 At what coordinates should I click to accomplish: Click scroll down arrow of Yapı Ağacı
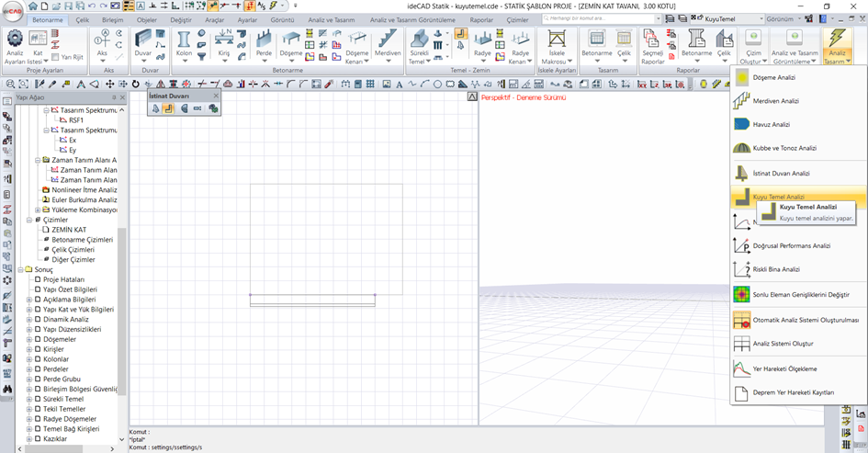[122, 439]
